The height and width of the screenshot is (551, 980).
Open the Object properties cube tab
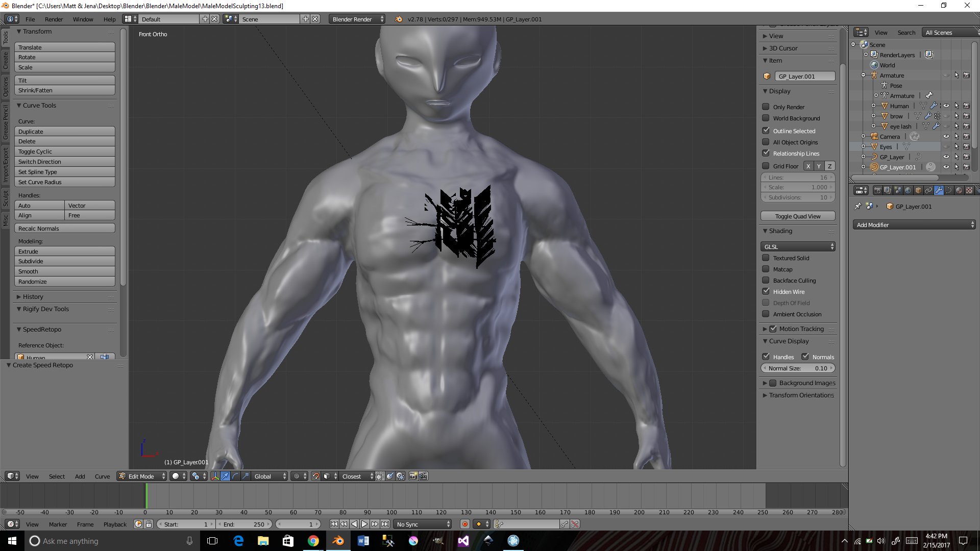918,190
